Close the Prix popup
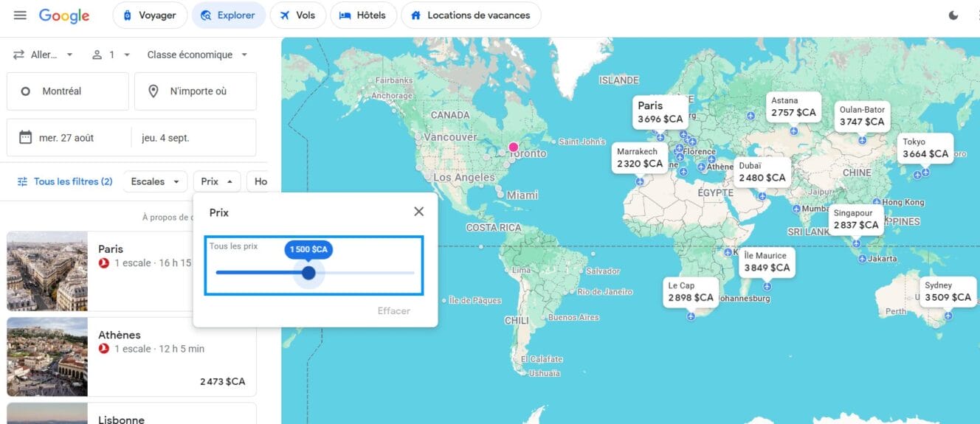This screenshot has width=980, height=424. (x=419, y=212)
